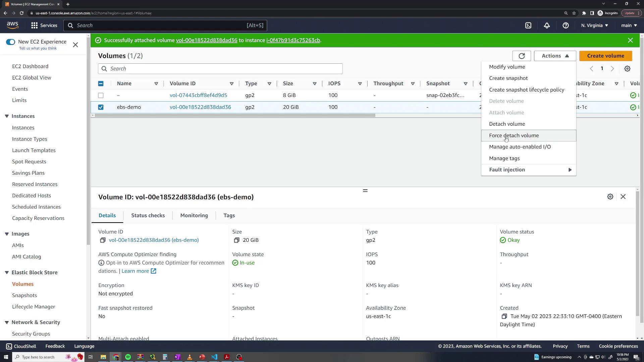Select Detach volume from Actions menu
644x362 pixels.
tap(507, 124)
